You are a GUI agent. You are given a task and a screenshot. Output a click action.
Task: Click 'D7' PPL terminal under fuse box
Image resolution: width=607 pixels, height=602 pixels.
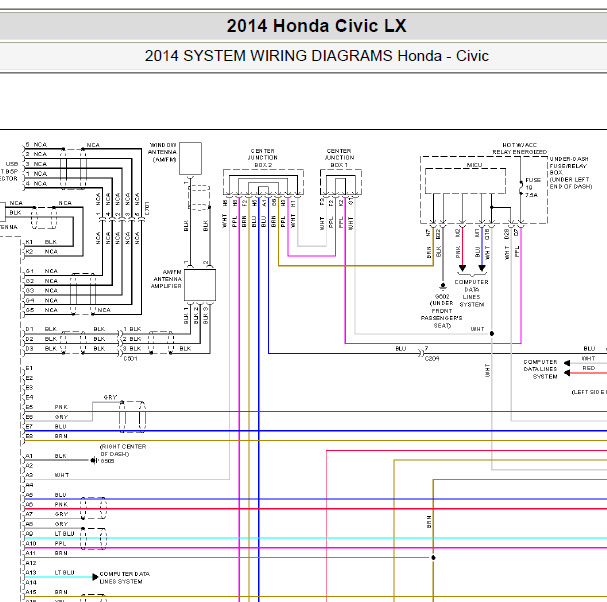516,232
